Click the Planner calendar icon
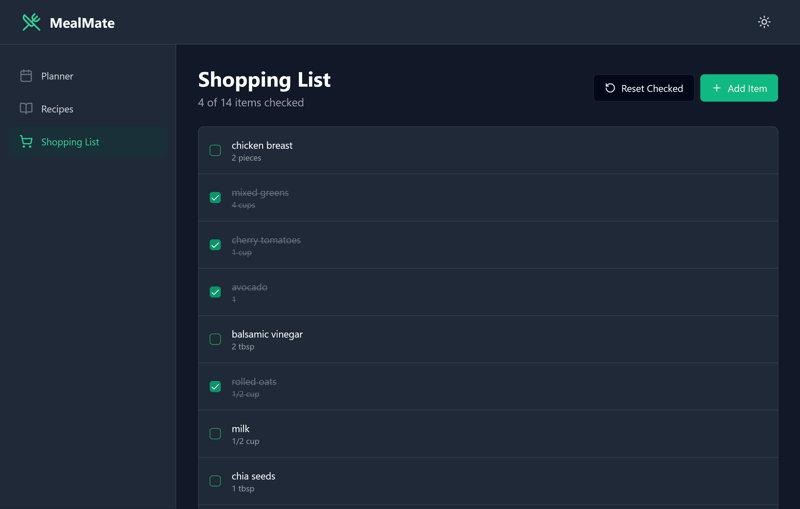 [x=26, y=76]
